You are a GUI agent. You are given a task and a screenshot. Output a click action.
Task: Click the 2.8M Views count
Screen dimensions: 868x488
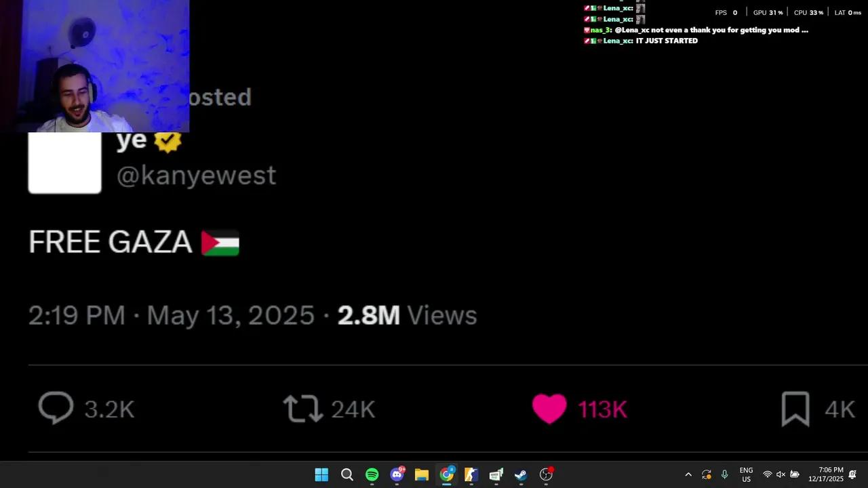pyautogui.click(x=408, y=315)
